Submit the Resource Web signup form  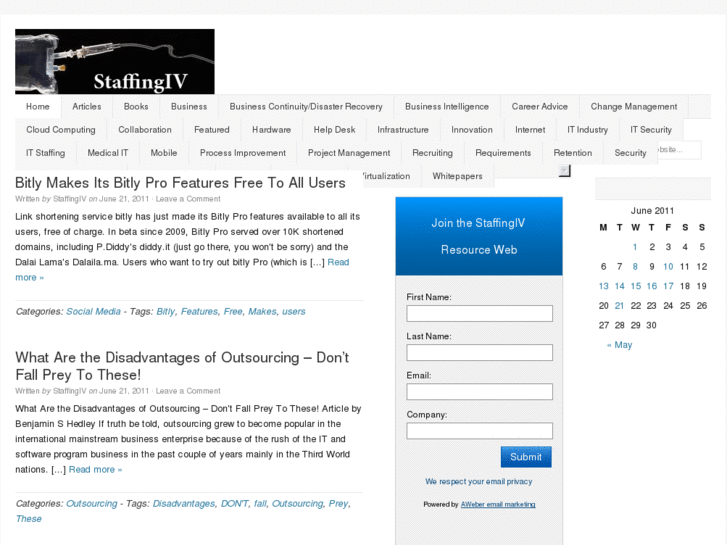click(526, 457)
